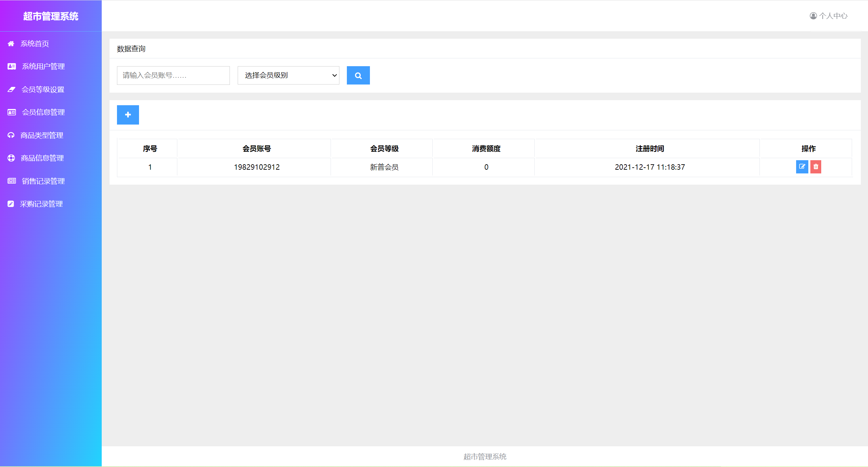Click the blue plus add-member button
This screenshot has width=868, height=467.
click(x=128, y=115)
